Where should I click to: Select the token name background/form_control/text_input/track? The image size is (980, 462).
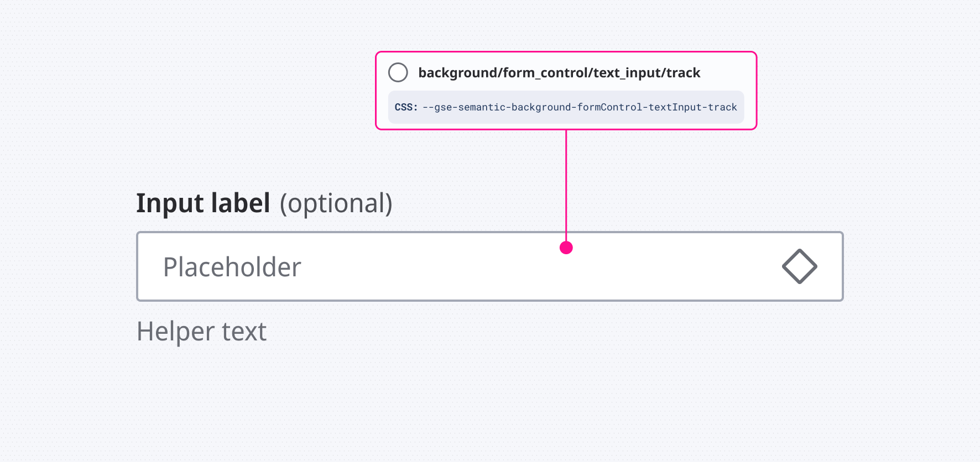pyautogui.click(x=560, y=72)
